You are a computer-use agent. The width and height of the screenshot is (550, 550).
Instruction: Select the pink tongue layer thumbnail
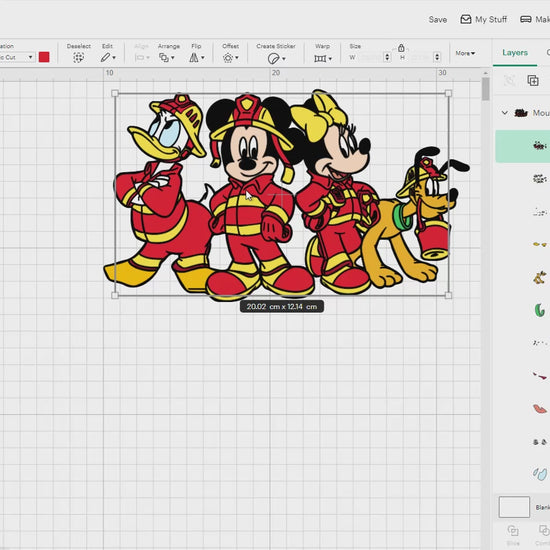[x=539, y=409]
